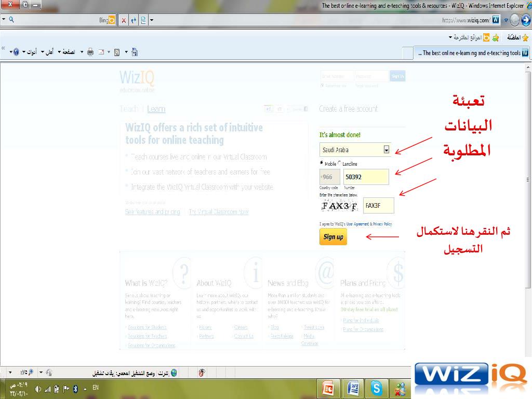Click the security lock icon in the status bar
This screenshot has width=532, height=399.
[x=48, y=373]
